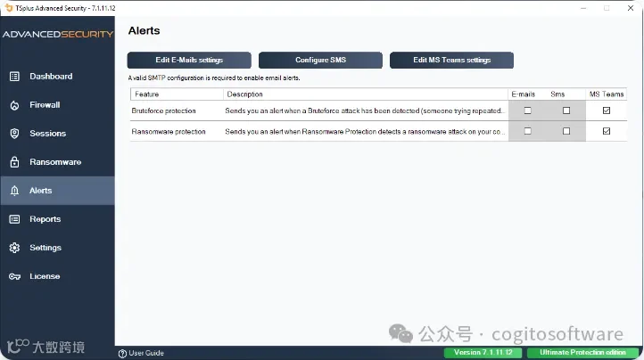
Task: Open the Reports section
Action: (x=57, y=219)
